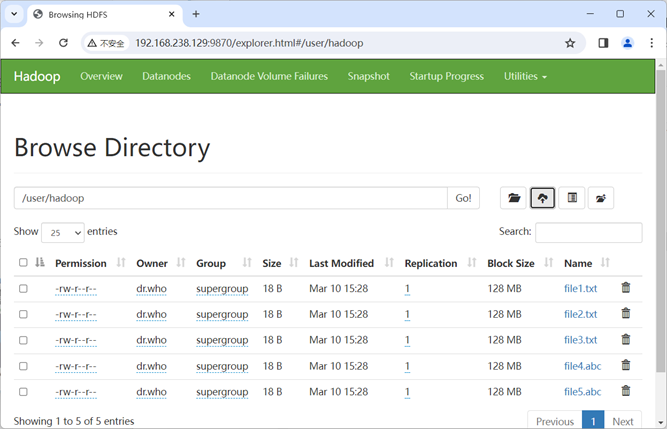This screenshot has height=429, width=667.
Task: Click the upload files cloud icon
Action: pyautogui.click(x=542, y=198)
